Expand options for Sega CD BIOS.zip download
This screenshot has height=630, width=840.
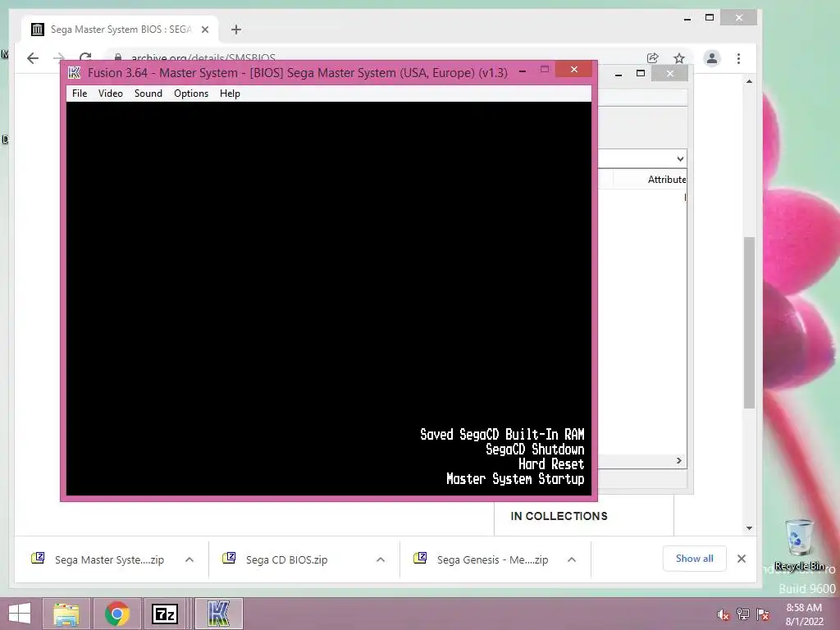381,559
